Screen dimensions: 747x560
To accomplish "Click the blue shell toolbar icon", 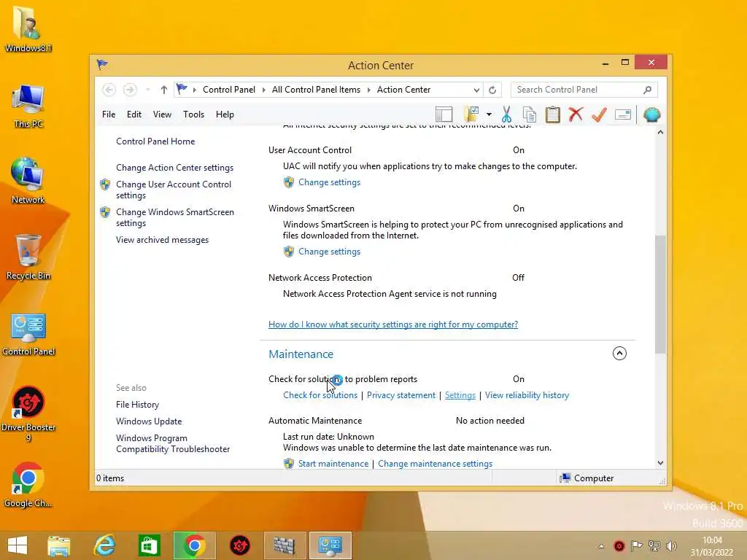I will (651, 114).
